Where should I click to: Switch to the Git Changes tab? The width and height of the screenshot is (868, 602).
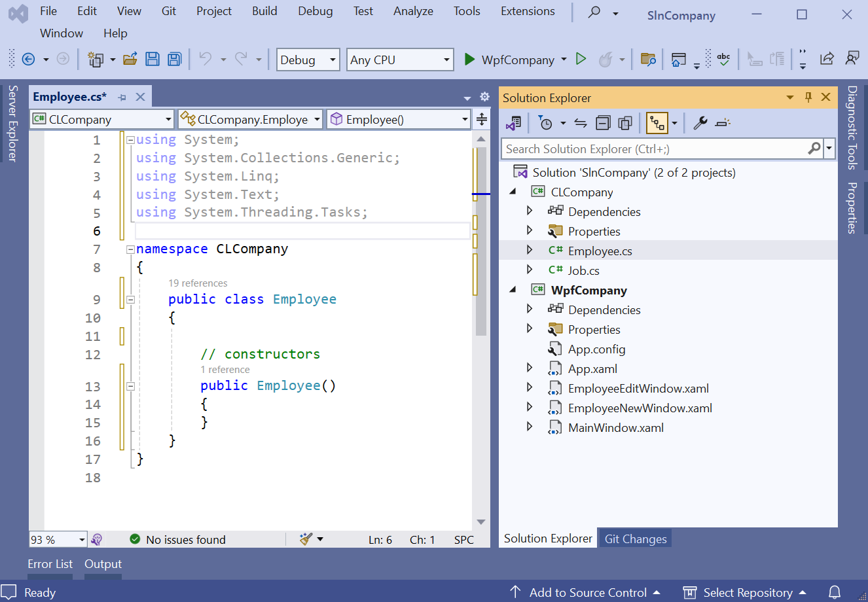635,539
